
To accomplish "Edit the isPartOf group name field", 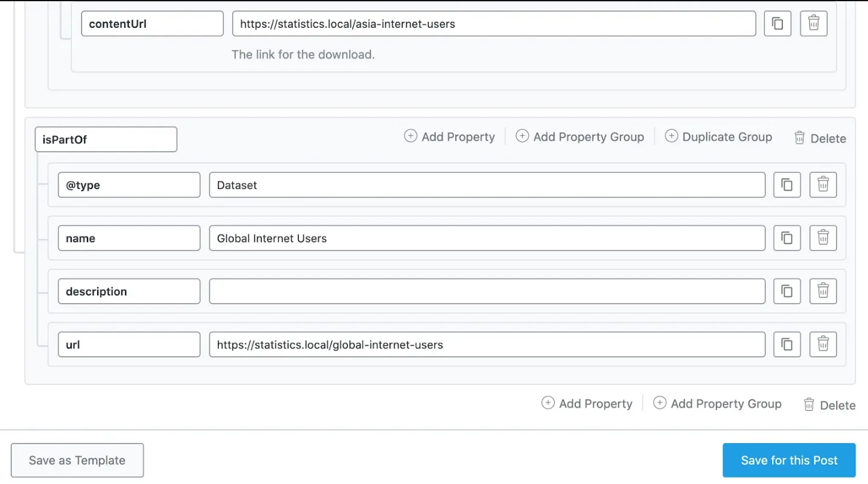I will (106, 139).
